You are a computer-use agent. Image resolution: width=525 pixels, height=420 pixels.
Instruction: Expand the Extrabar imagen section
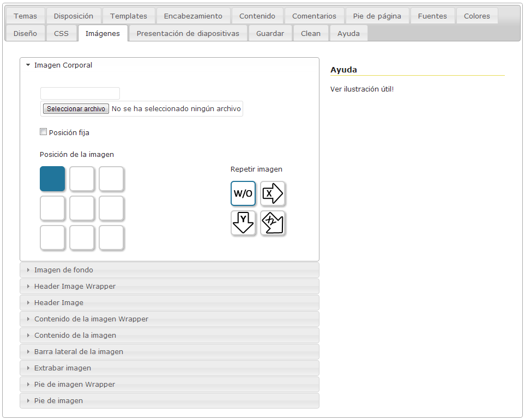click(x=170, y=368)
